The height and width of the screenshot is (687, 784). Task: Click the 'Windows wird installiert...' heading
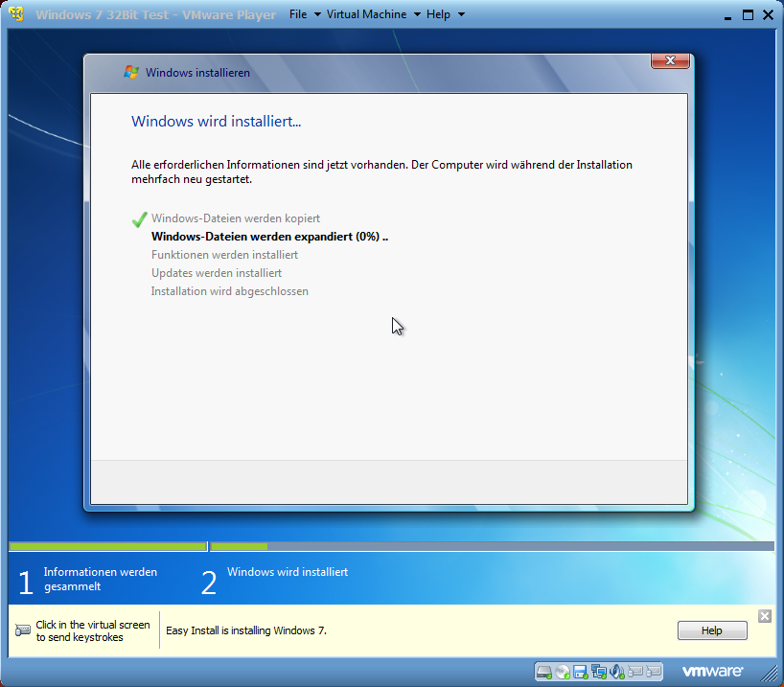(216, 121)
